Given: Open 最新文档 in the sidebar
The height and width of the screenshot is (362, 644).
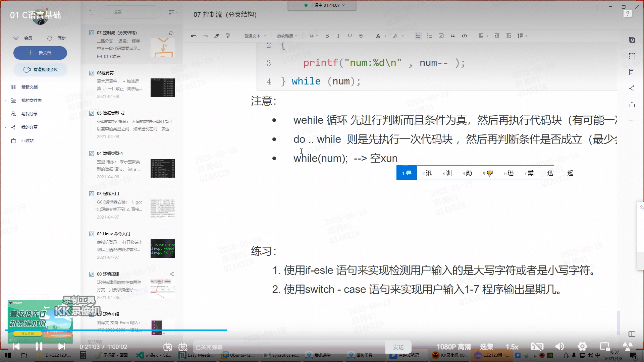Looking at the screenshot, I should click(30, 87).
